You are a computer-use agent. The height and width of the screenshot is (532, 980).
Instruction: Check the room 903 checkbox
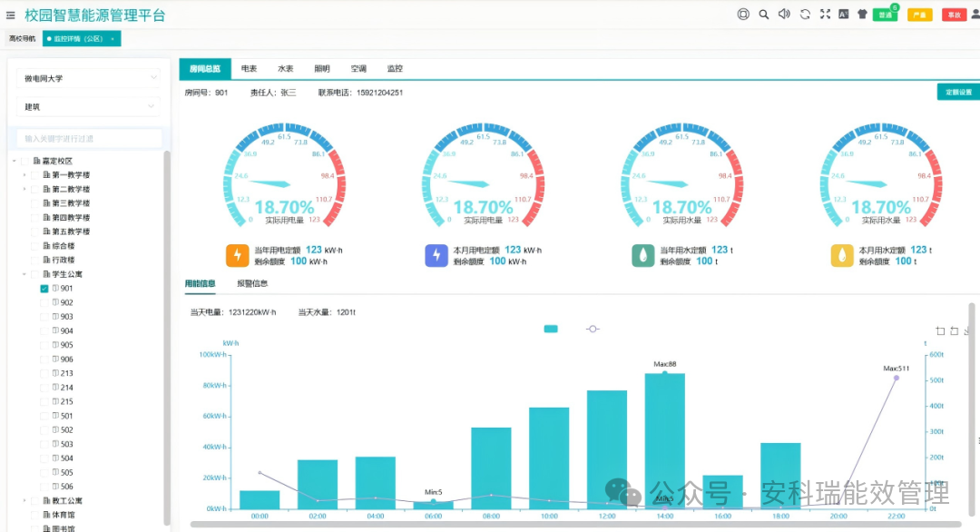coord(44,316)
